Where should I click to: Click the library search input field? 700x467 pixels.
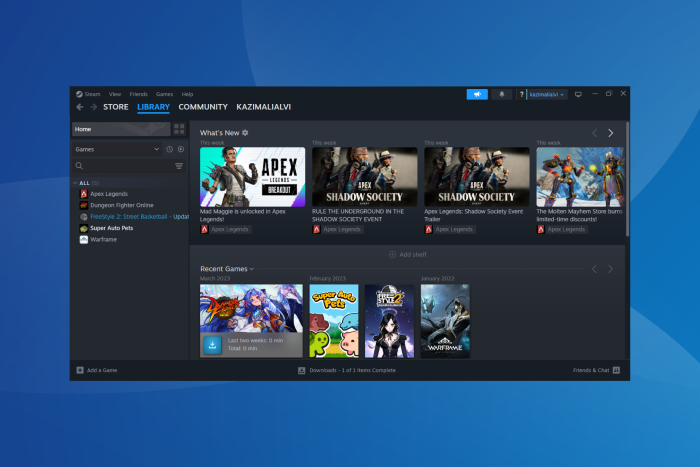click(x=128, y=166)
